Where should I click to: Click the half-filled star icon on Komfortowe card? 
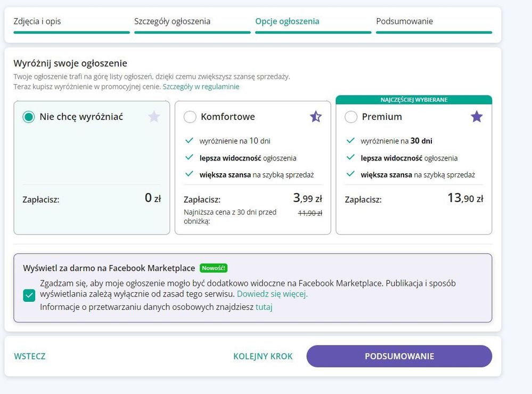[316, 117]
